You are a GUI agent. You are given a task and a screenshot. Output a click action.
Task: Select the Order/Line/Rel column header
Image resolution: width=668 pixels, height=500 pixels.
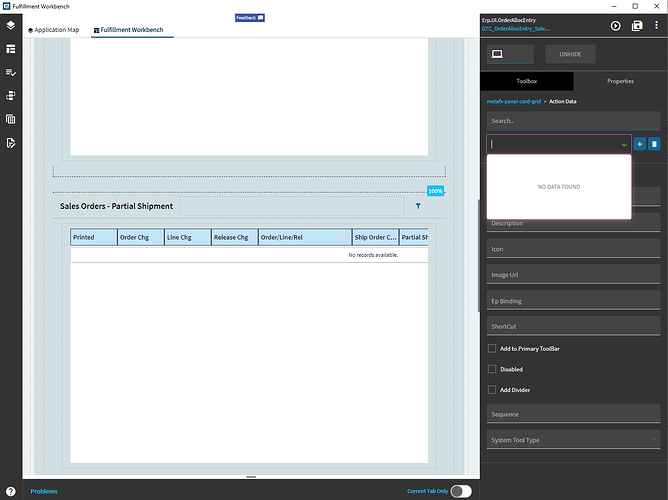click(x=305, y=237)
